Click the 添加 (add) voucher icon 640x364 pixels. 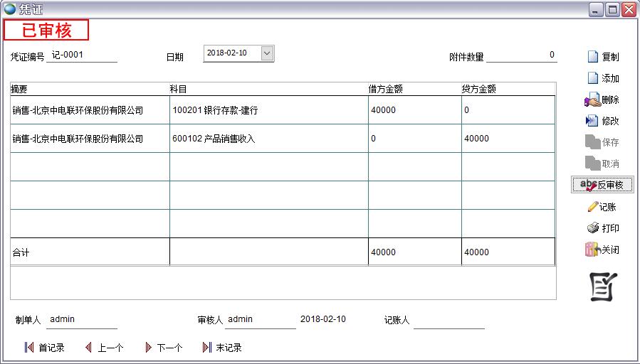point(592,78)
